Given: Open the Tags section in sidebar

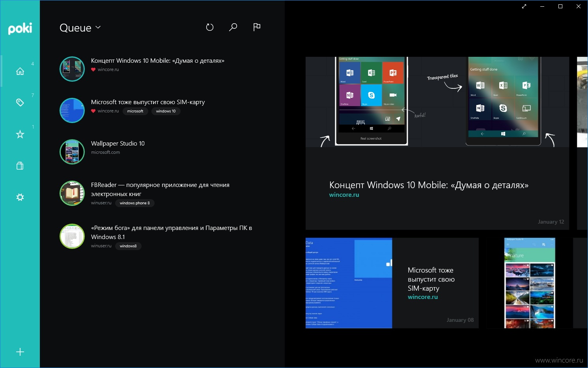Looking at the screenshot, I should (20, 103).
